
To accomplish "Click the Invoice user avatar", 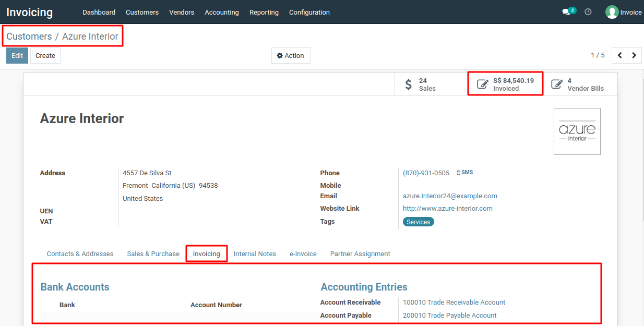I will tap(612, 12).
